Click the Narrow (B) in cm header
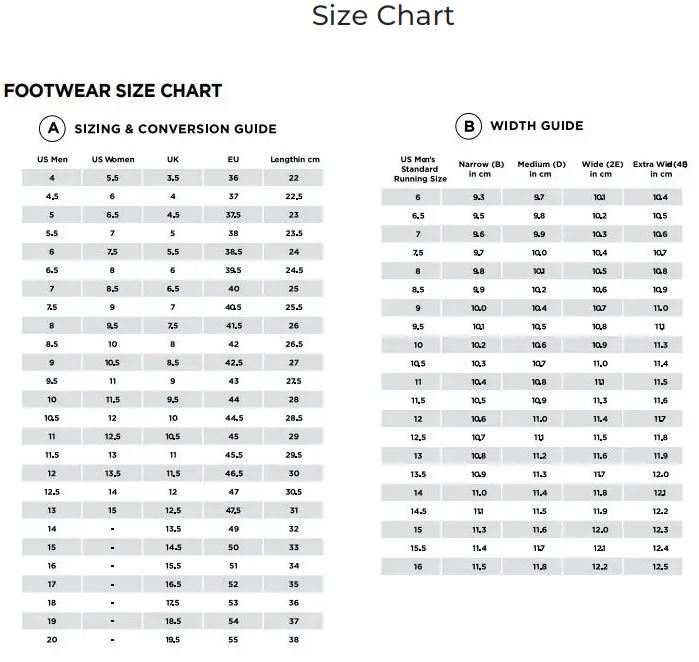The height and width of the screenshot is (662, 699). [480, 168]
